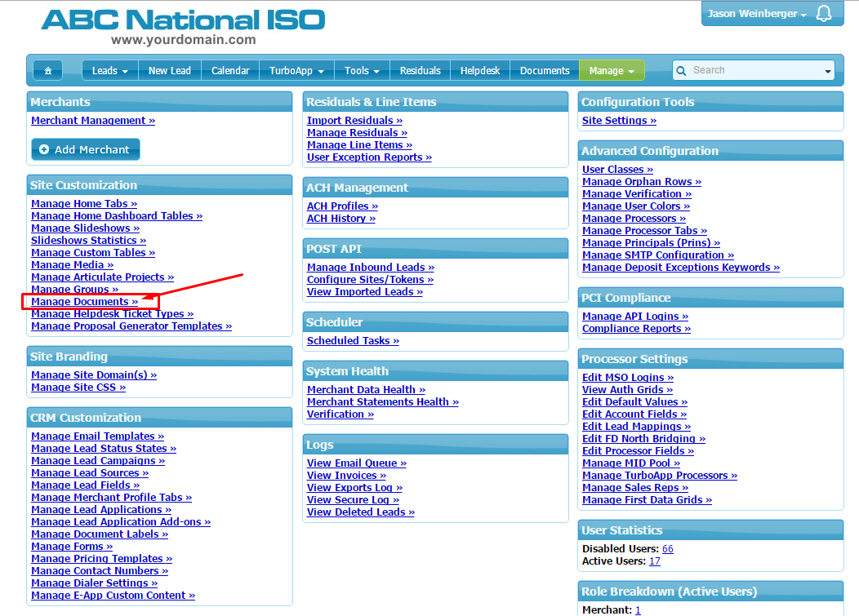Open Edit MSO Logins link

pyautogui.click(x=628, y=378)
